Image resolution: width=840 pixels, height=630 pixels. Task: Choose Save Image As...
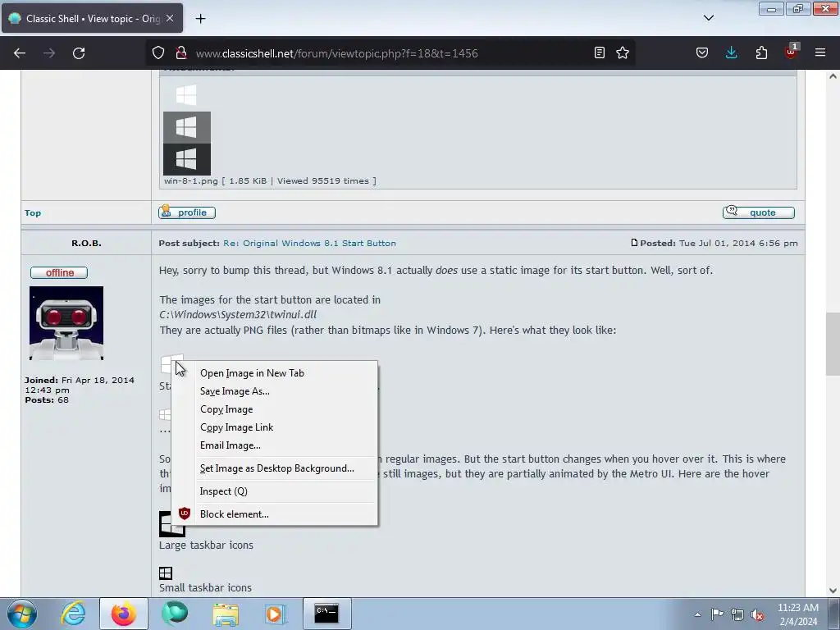235,391
